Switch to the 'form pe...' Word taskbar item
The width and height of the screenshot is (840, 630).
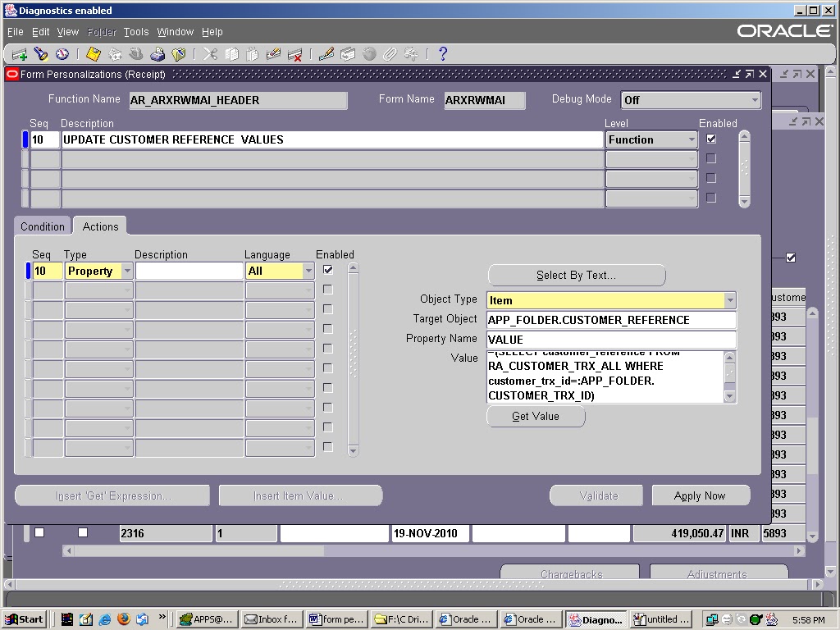337,619
